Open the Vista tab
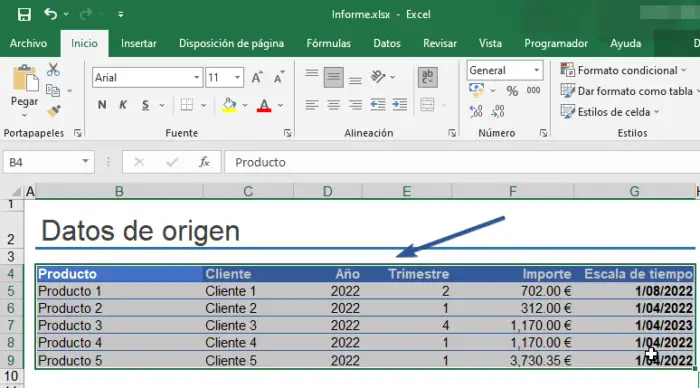 point(490,43)
